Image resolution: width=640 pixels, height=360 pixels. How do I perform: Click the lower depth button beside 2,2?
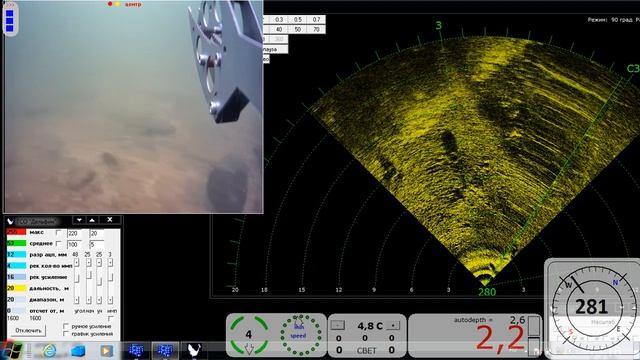coord(534,346)
